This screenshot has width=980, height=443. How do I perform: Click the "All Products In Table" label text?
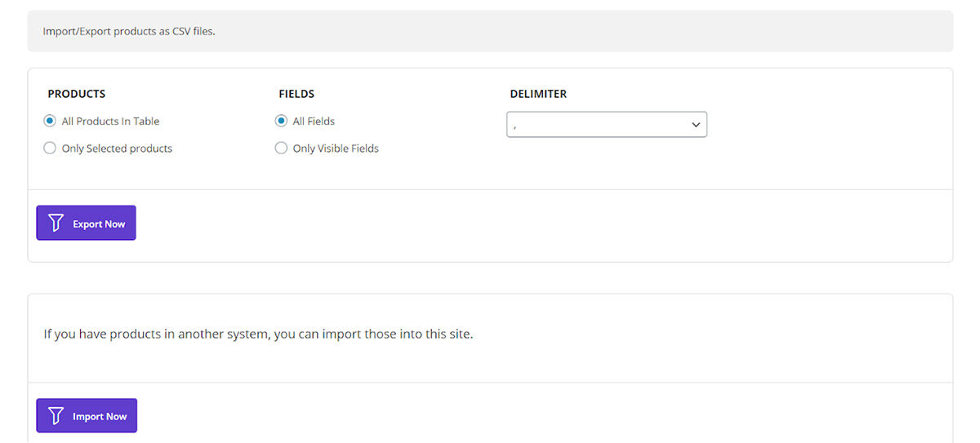click(x=110, y=122)
